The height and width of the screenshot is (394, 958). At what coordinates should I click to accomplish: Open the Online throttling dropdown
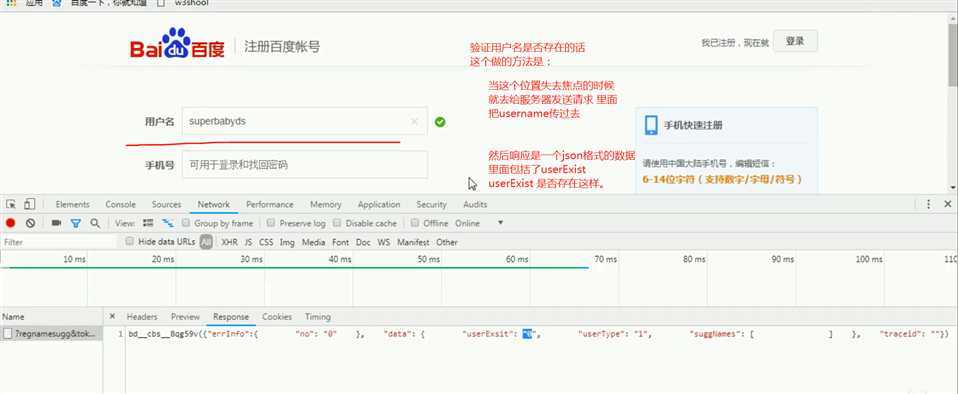480,223
